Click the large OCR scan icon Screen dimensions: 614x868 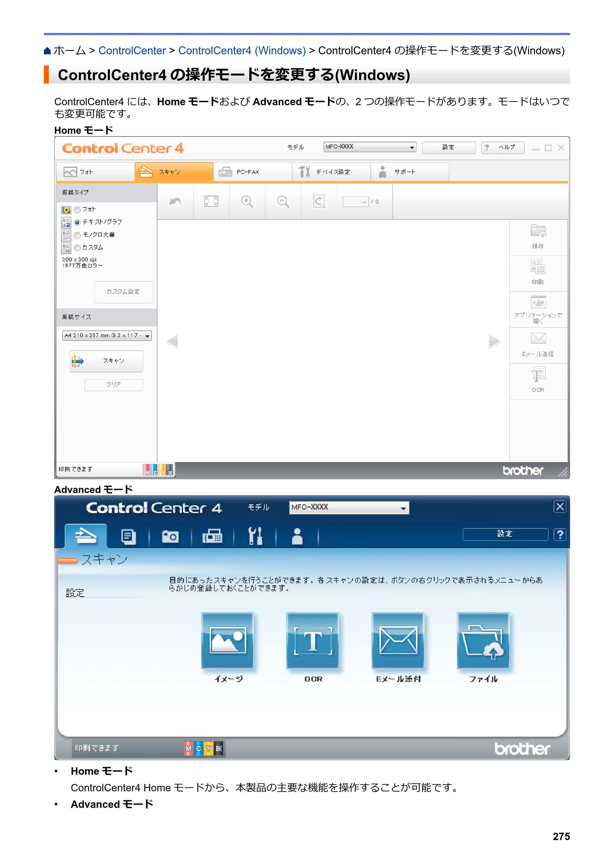click(313, 641)
